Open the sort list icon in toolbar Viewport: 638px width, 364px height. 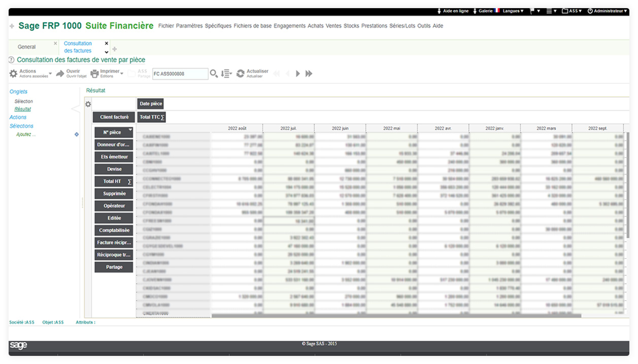click(226, 74)
